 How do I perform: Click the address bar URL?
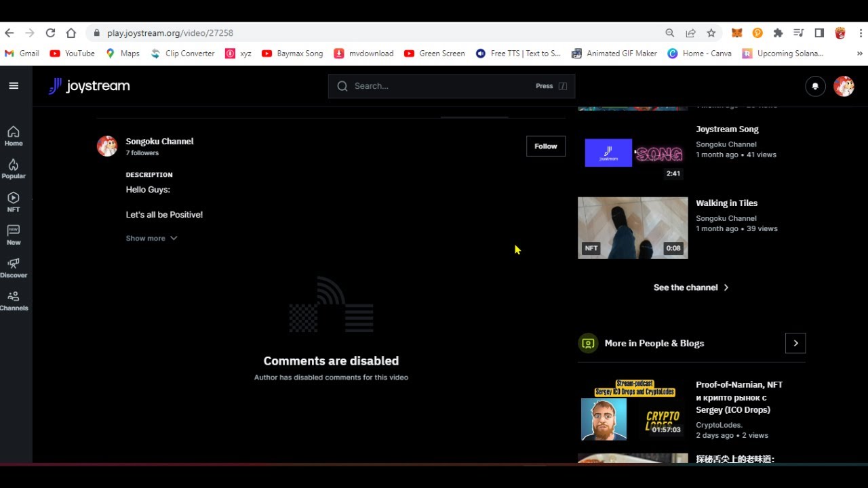(170, 33)
